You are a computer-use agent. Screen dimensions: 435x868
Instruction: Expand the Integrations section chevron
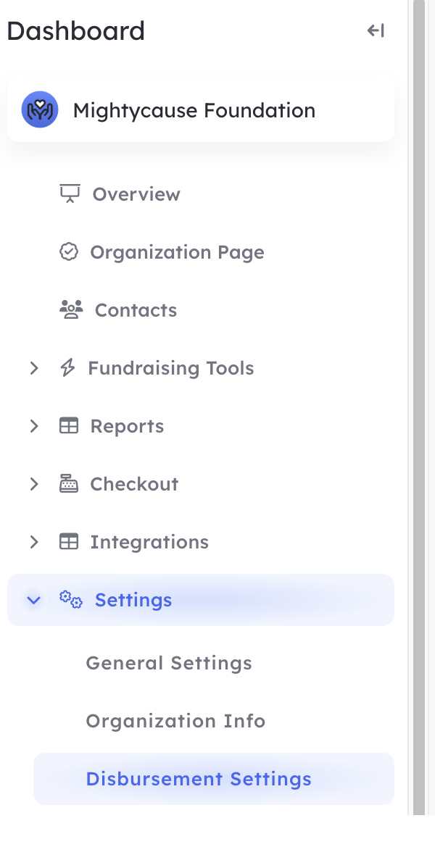tap(34, 541)
